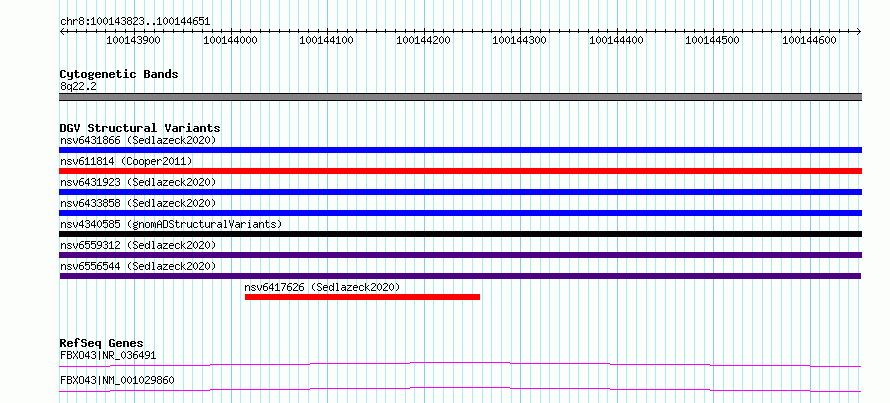Click ruler position 100144500

pyautogui.click(x=713, y=40)
